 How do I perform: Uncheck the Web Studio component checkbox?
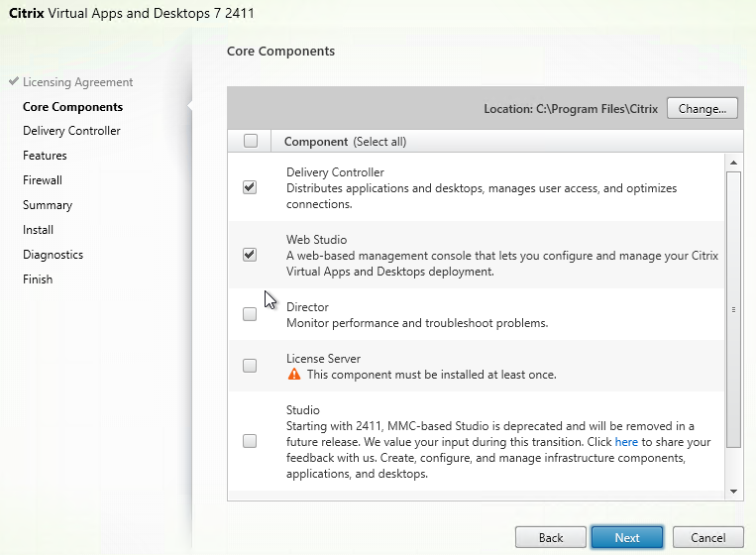pyautogui.click(x=250, y=255)
